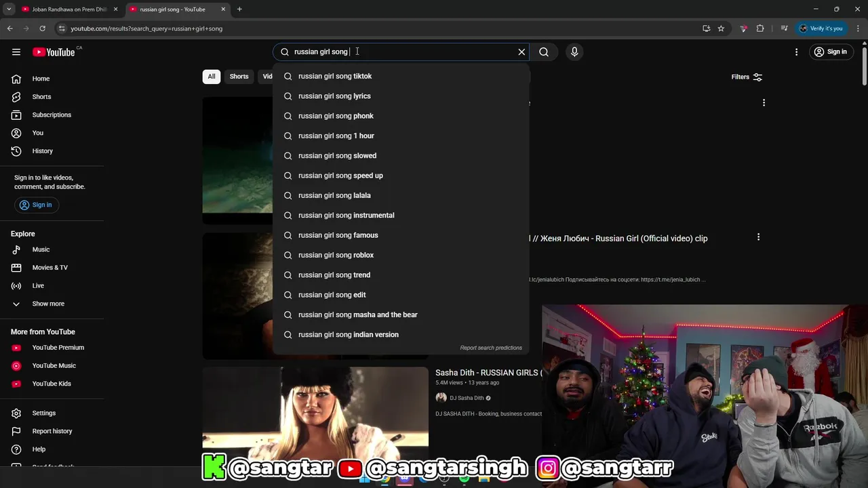View site information icon in address bar
868x488 pixels.
(62, 28)
